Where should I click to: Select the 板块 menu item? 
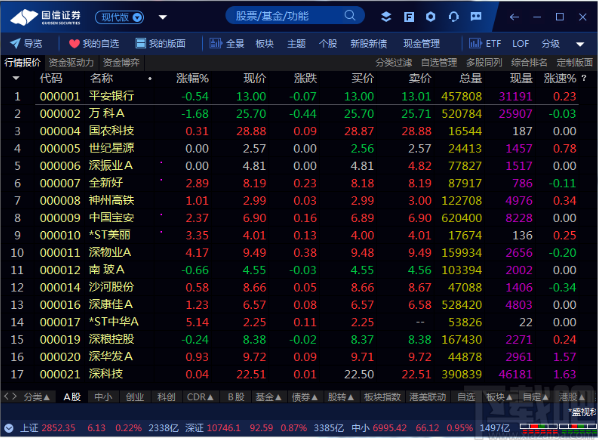[x=264, y=44]
